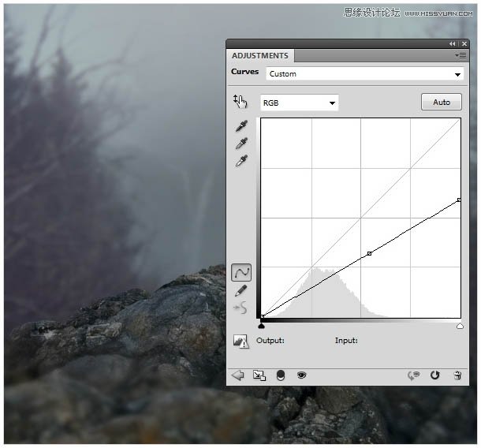Image resolution: width=481 pixels, height=448 pixels.
Task: Pick the gray point eyedropper
Action: pos(241,144)
